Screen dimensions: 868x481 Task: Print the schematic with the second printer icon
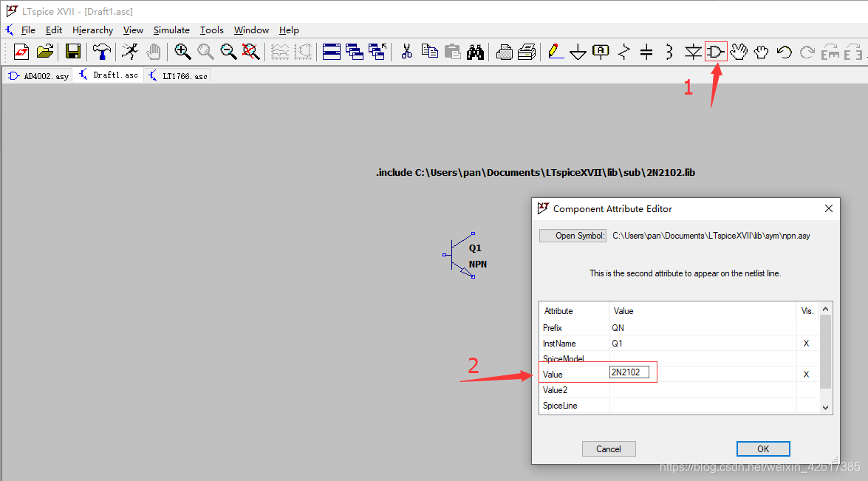tap(527, 52)
